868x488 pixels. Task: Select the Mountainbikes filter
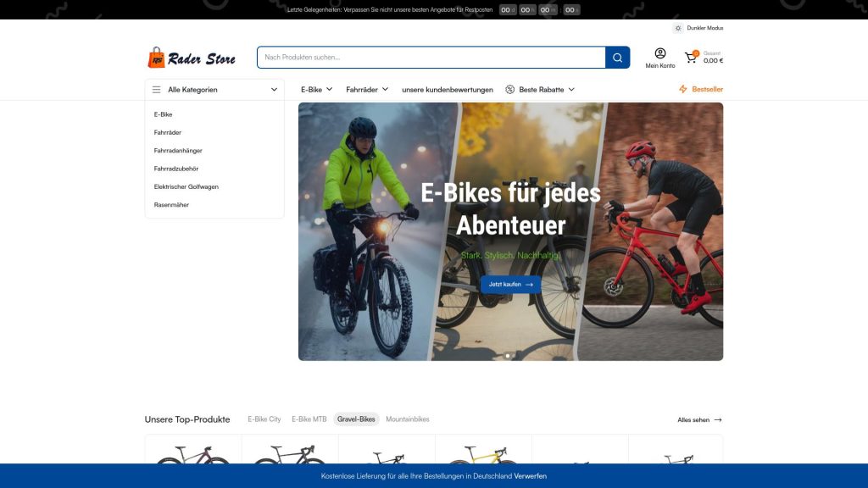coord(407,419)
